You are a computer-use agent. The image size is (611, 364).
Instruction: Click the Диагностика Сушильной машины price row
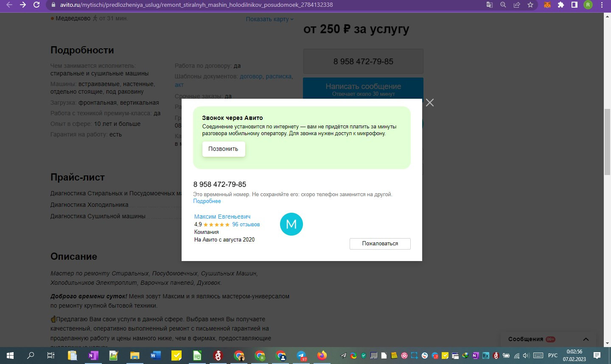coord(98,216)
